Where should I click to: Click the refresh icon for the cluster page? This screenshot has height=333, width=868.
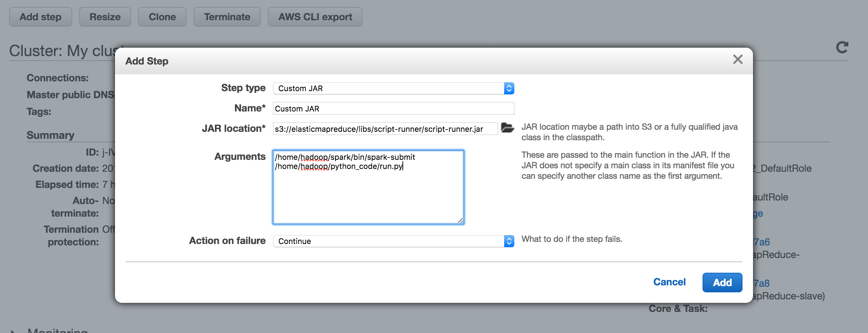[842, 47]
